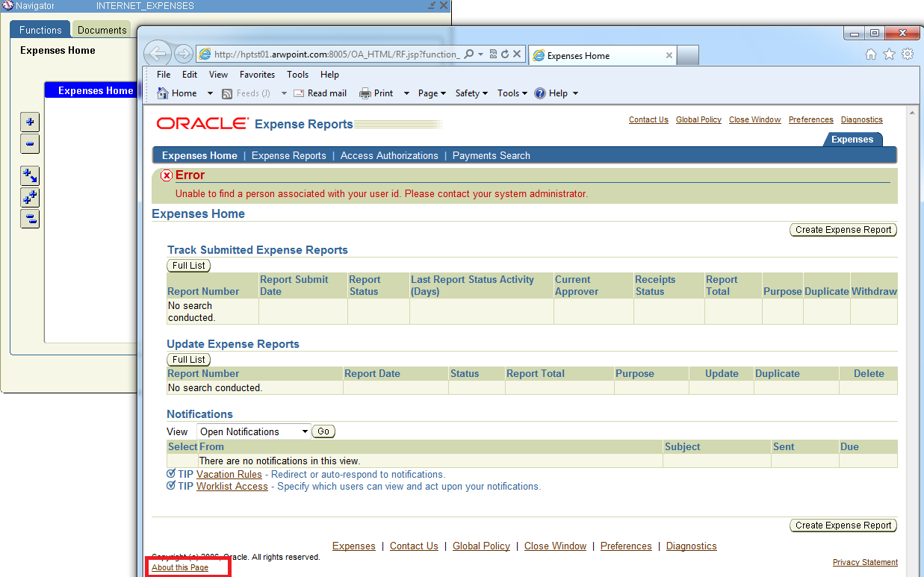Image resolution: width=924 pixels, height=577 pixels.
Task: Go to Payments Search subtab
Action: tap(492, 155)
